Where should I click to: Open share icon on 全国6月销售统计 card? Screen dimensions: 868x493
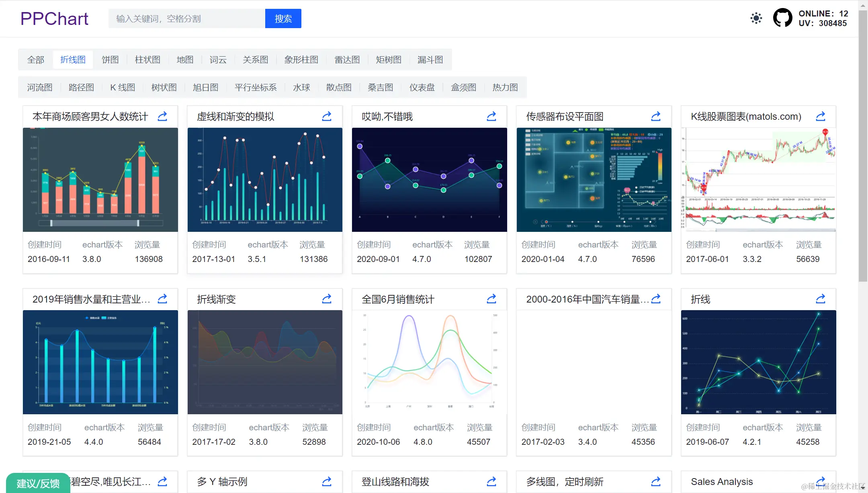click(x=491, y=299)
